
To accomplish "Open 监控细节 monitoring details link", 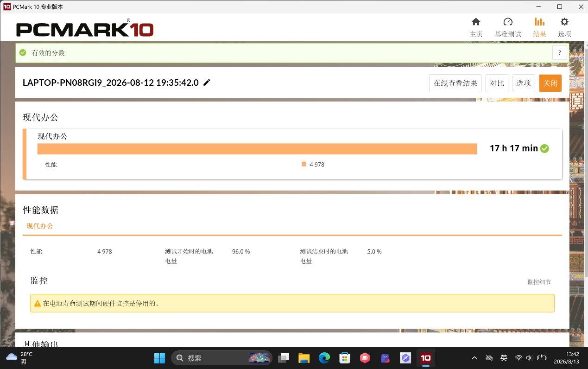I will click(x=539, y=282).
